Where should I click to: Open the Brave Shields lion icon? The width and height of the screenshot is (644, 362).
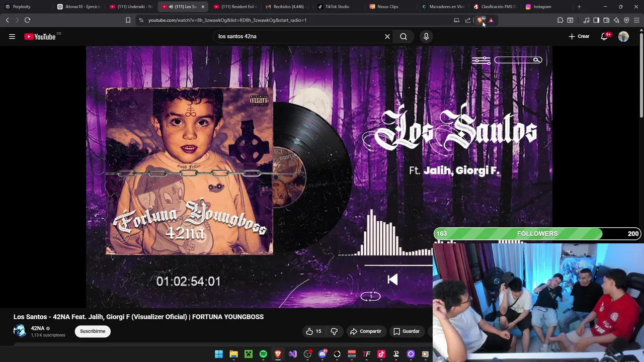(x=481, y=20)
